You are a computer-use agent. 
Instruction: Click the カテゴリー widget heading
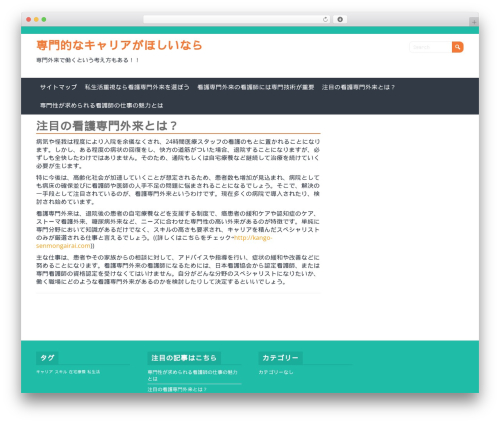(x=280, y=358)
